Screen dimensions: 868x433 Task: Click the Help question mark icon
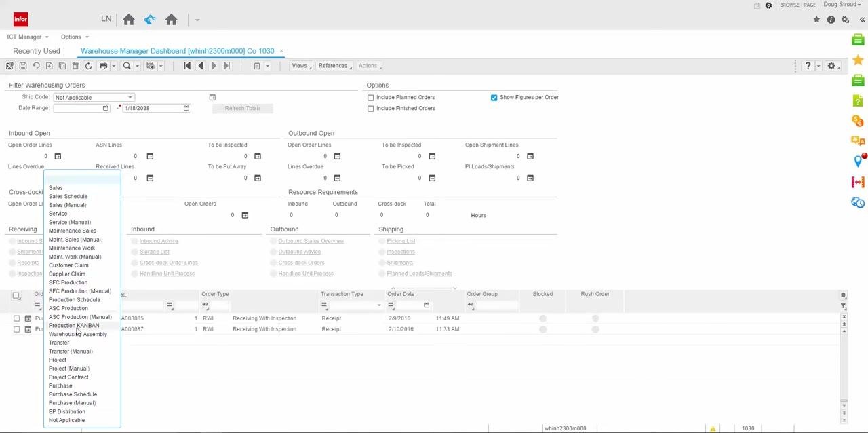tap(808, 66)
